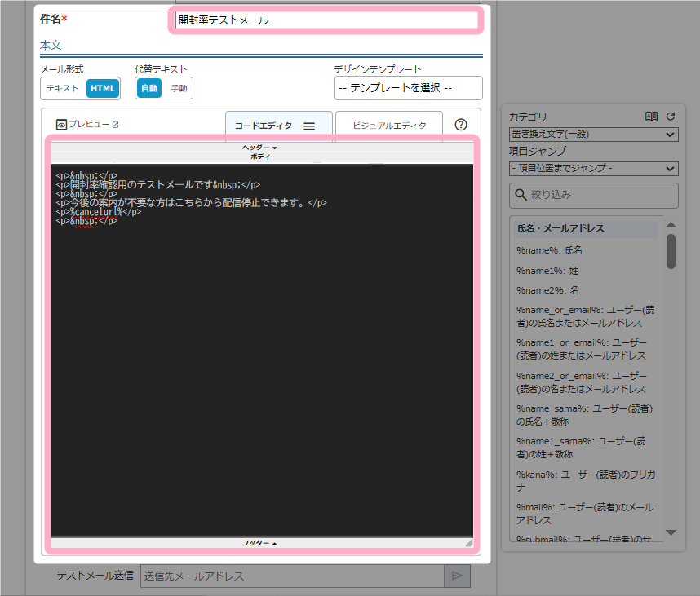This screenshot has height=596, width=700.
Task: Expand the ヘッダー section bar
Action: (261, 148)
